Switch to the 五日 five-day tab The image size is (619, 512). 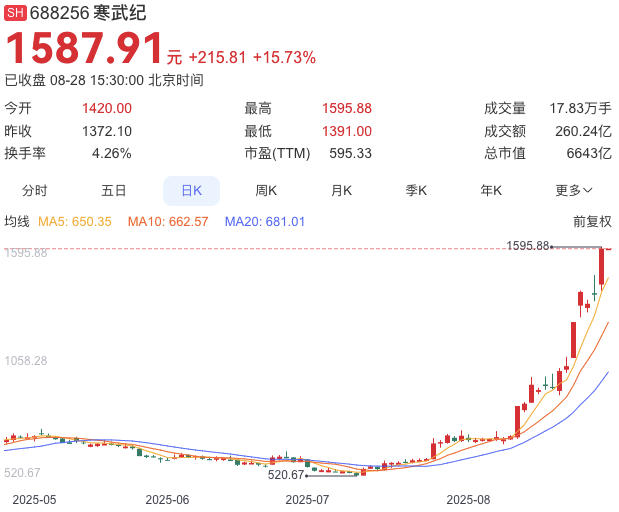113,190
